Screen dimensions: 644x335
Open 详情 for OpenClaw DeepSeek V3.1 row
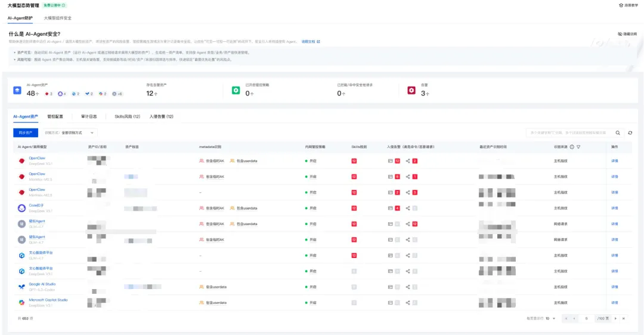tap(614, 161)
